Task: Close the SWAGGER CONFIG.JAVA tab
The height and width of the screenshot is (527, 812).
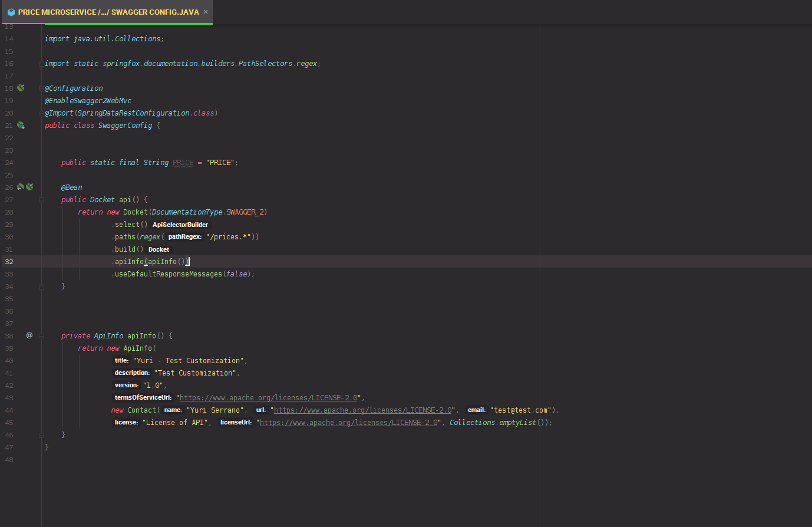Action: tap(206, 11)
